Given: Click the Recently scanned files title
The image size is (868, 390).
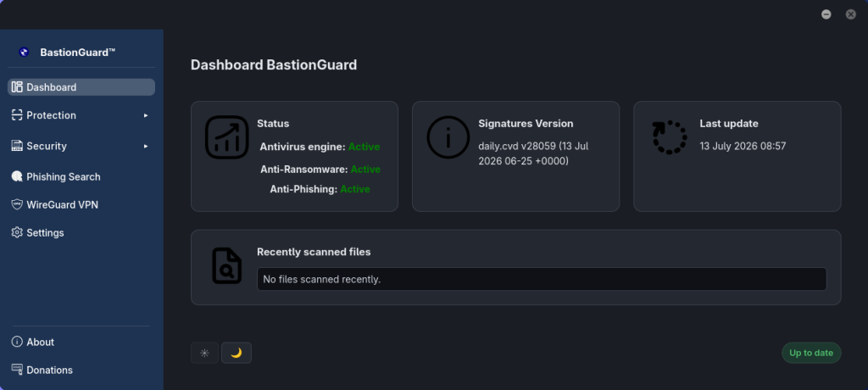Looking at the screenshot, I should (x=314, y=252).
